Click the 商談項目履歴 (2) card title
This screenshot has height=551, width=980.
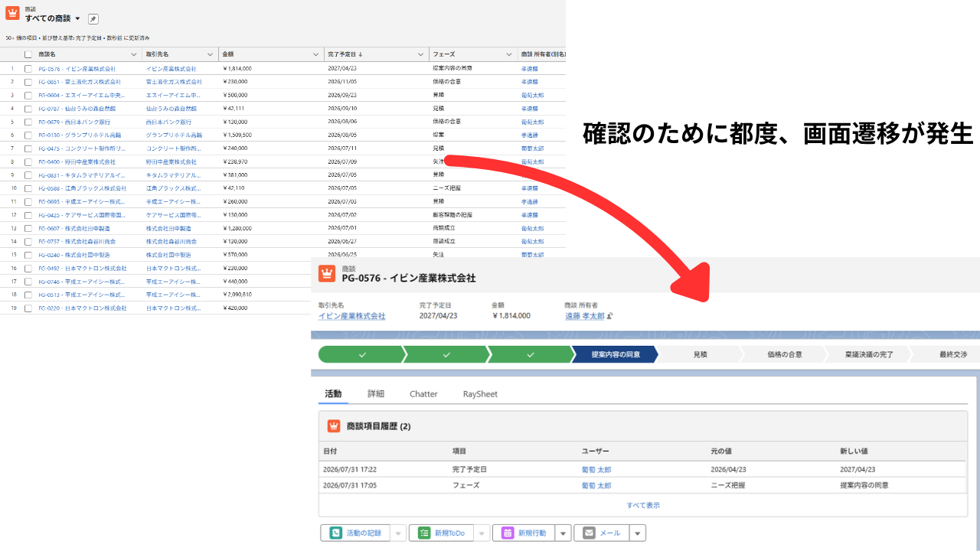pos(378,426)
